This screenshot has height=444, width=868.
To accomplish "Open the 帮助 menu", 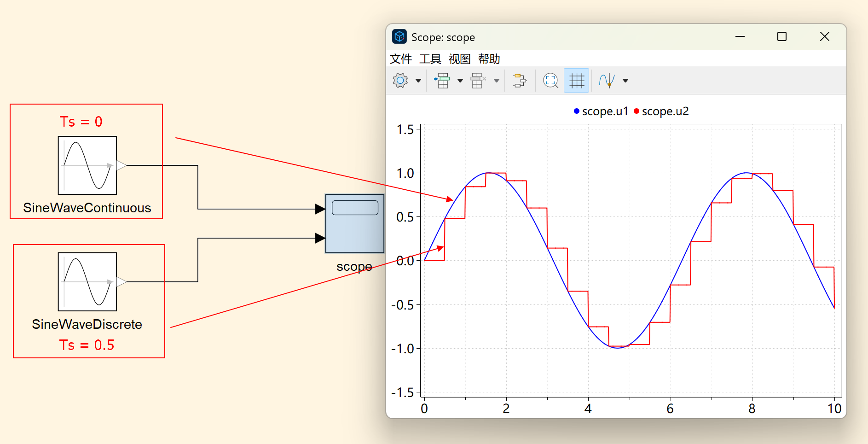I will [489, 59].
